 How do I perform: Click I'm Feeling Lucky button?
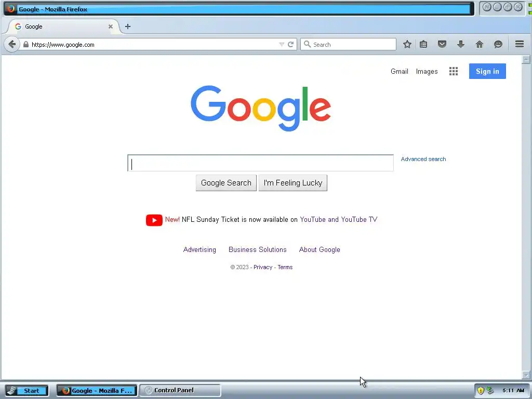click(293, 183)
